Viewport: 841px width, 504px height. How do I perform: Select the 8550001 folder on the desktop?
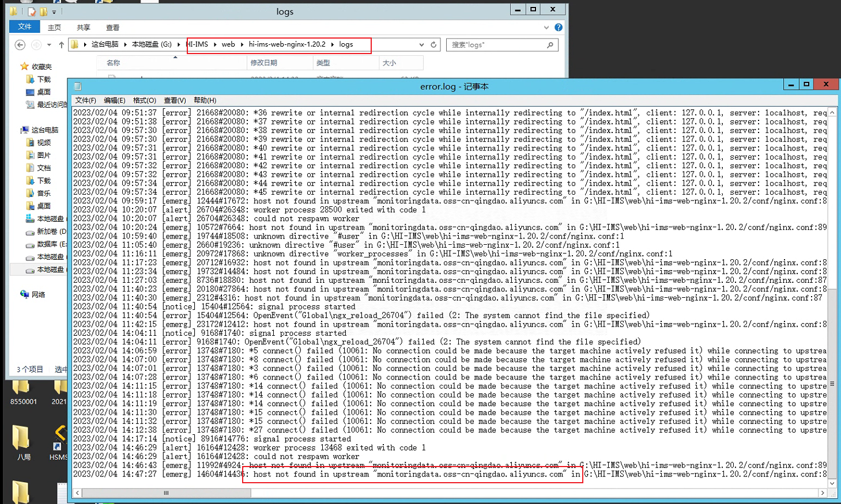23,392
